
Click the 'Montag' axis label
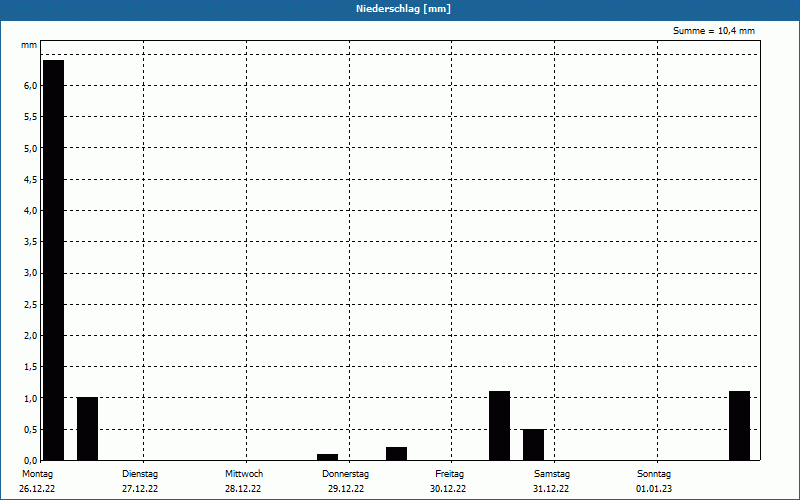[37, 474]
